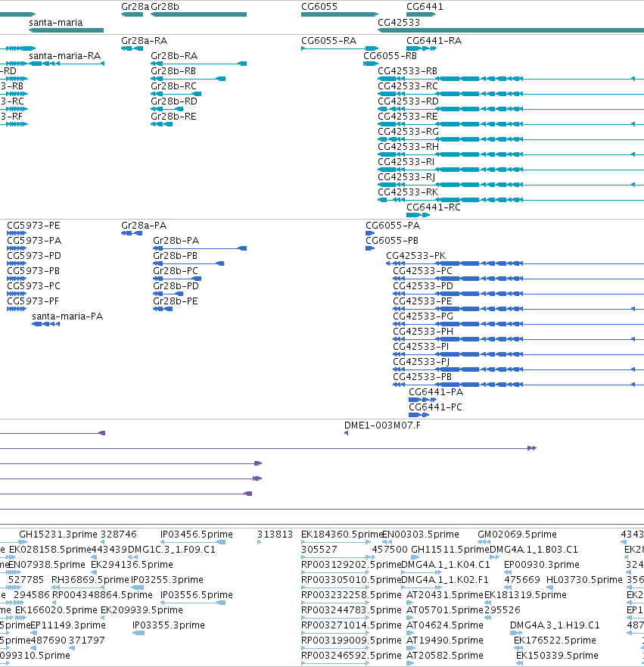Select protein CG5973-PE
The image size is (644, 667).
(x=33, y=226)
